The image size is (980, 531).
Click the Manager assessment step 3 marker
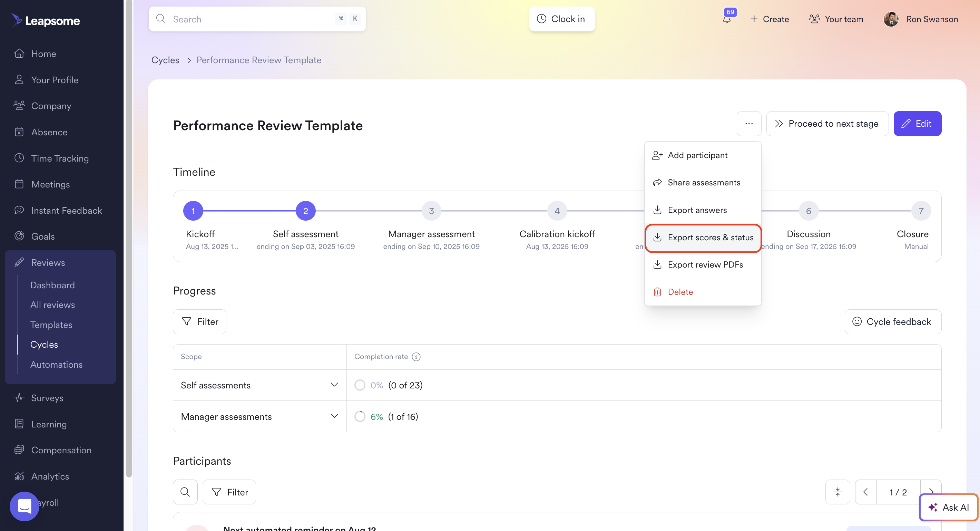pos(431,211)
